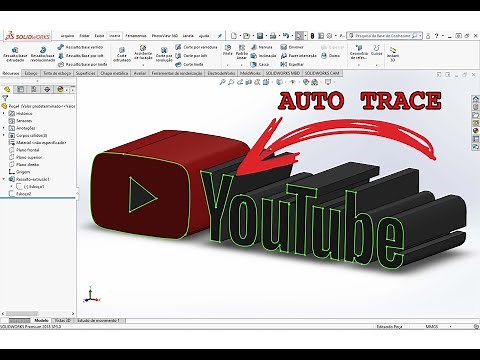
Task: Open the dropdown arrow beside Undo
Action: pyautogui.click(x=292, y=36)
